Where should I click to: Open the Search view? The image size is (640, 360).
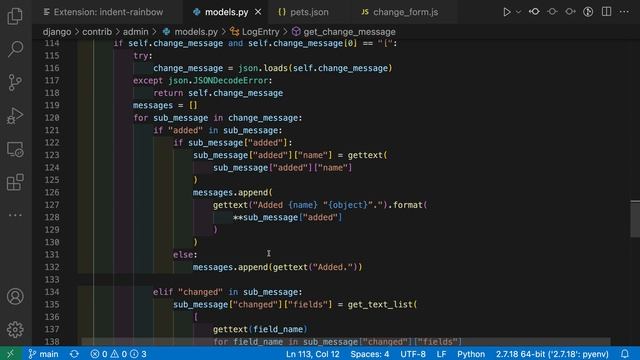coord(15,49)
